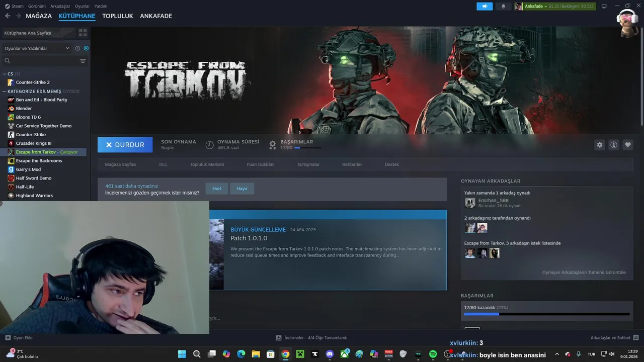Screen dimensions: 644x362
Task: Toggle show ready-to-play games filter
Action: pos(86,48)
